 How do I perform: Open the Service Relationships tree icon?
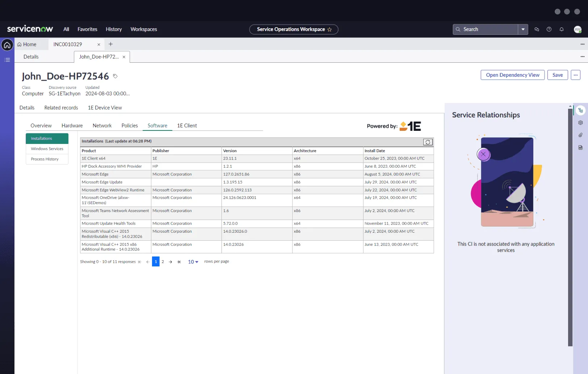[x=580, y=110]
